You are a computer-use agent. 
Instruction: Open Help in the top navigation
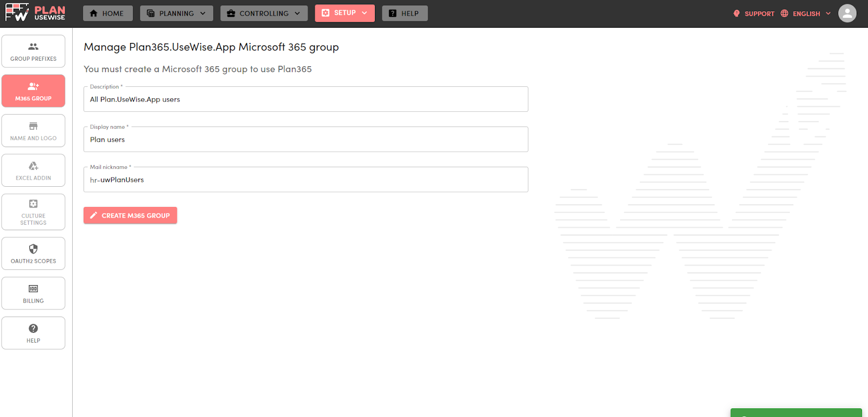click(x=405, y=14)
